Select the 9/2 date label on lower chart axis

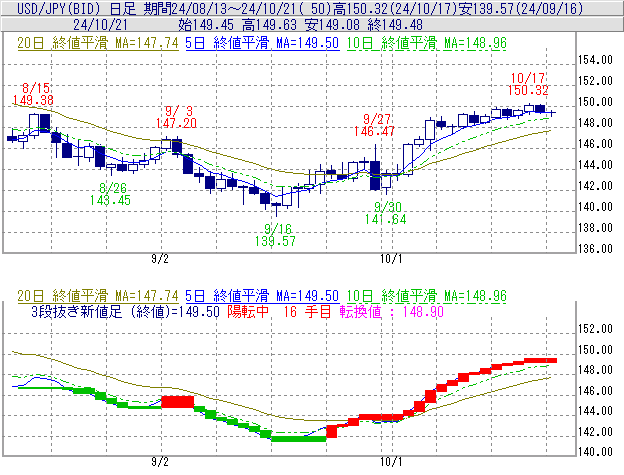[x=159, y=463]
